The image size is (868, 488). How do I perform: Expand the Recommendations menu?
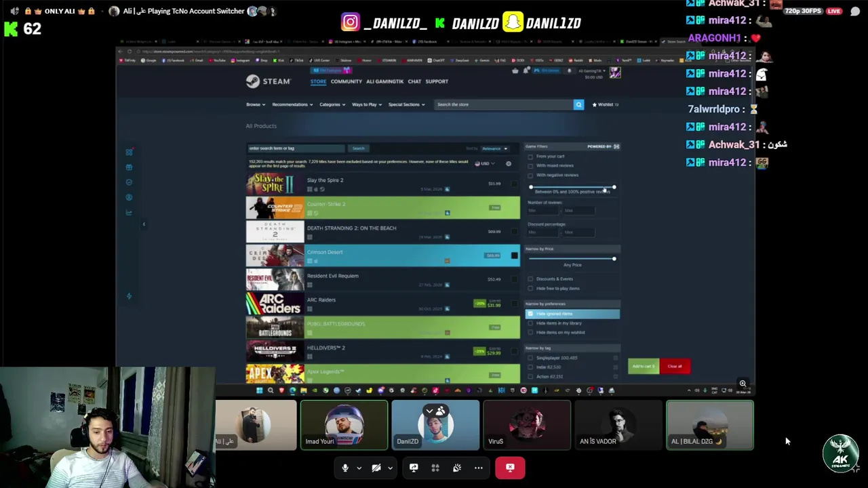point(292,104)
